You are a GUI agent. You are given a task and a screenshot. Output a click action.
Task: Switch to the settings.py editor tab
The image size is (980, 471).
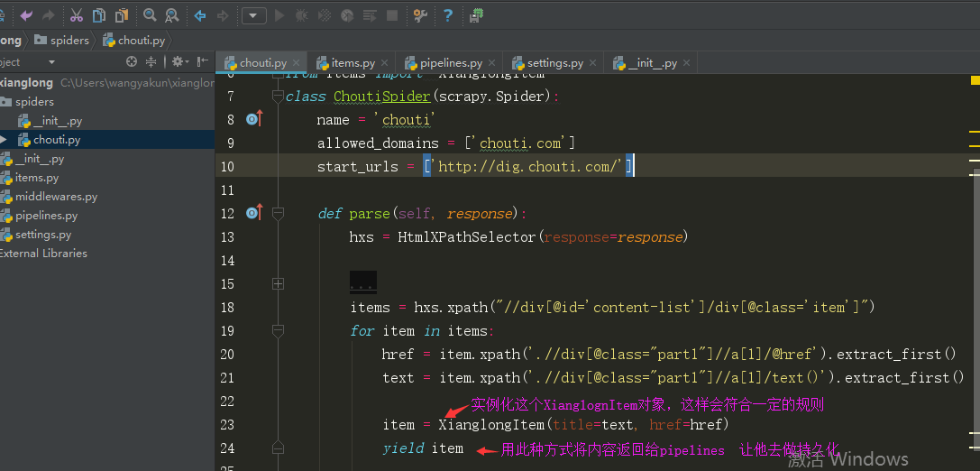tap(554, 63)
